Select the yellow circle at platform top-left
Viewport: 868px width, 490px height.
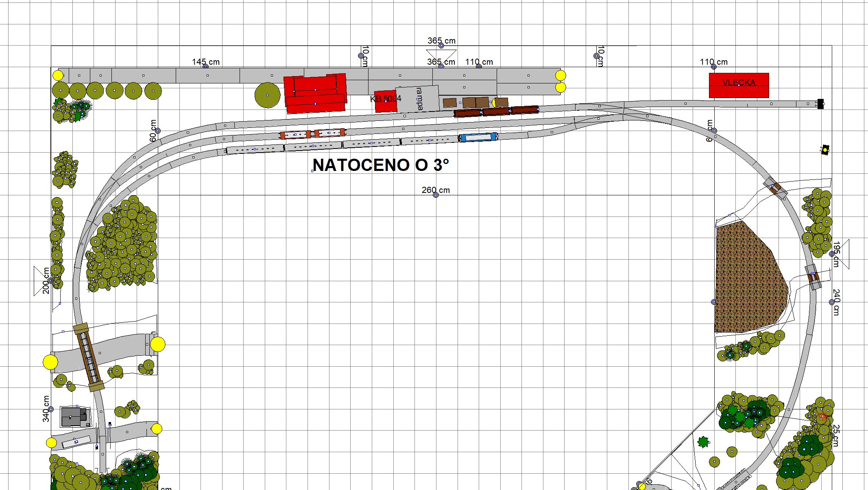point(58,75)
